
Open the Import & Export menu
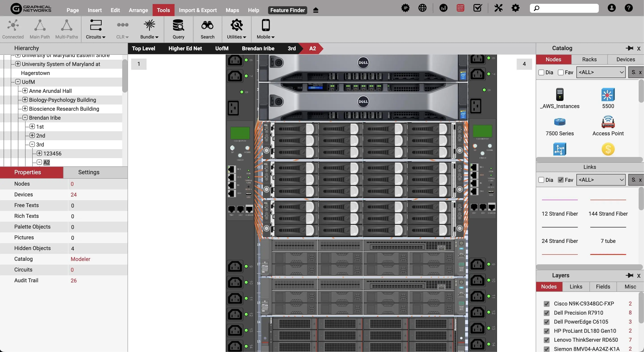(x=198, y=10)
